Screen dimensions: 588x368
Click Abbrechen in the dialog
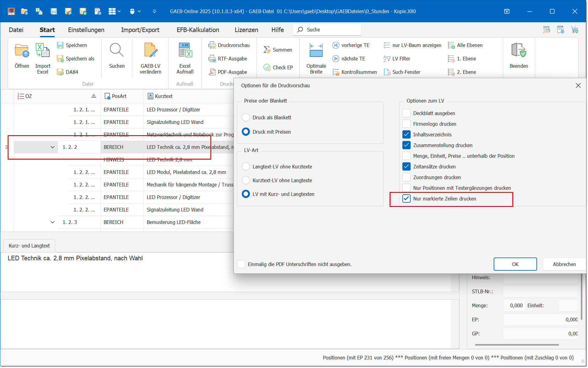tap(564, 264)
